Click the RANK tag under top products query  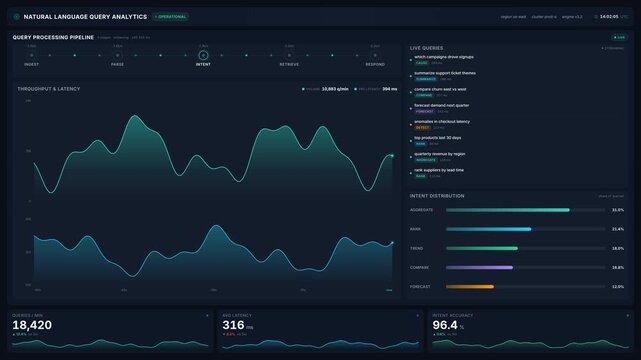tap(420, 144)
